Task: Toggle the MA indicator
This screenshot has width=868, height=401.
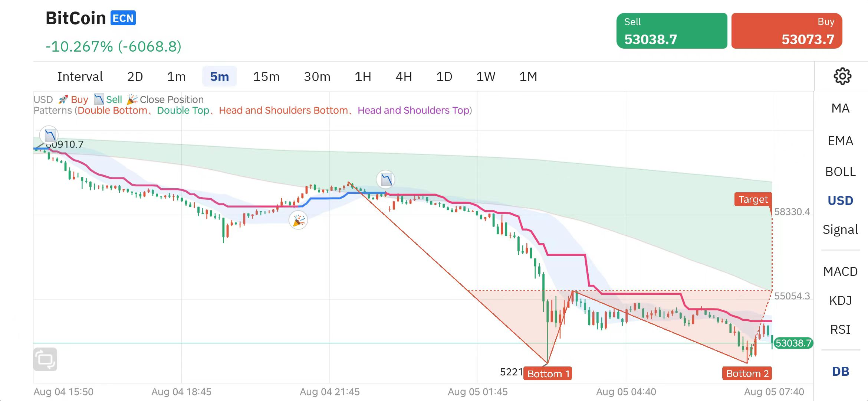Action: coord(840,108)
